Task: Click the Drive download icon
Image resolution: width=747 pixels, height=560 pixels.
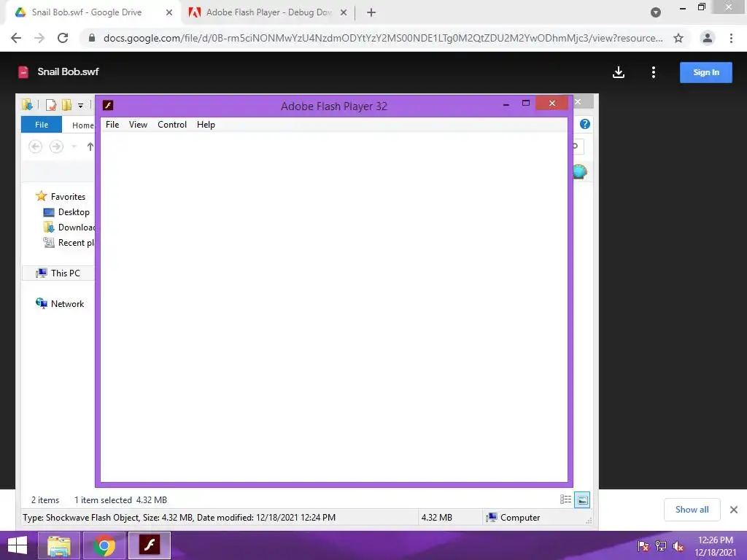Action: click(x=619, y=72)
